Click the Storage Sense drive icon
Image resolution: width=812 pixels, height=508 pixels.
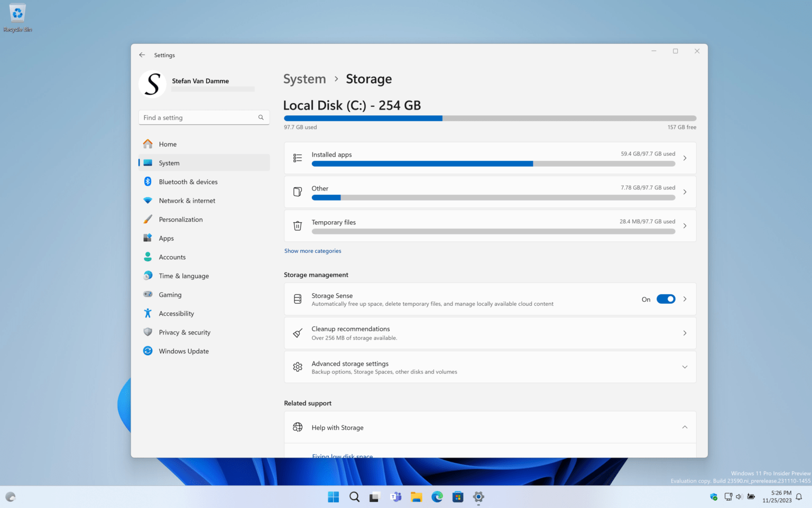[297, 298]
